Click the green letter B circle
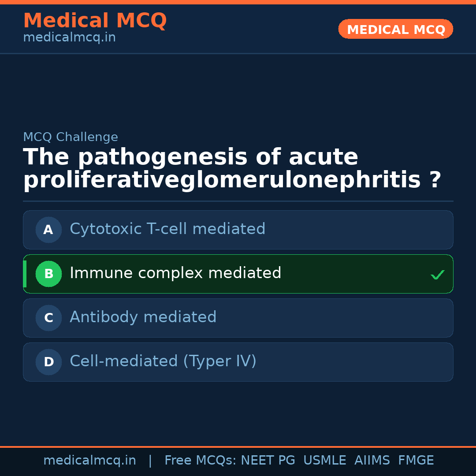 click(x=48, y=274)
